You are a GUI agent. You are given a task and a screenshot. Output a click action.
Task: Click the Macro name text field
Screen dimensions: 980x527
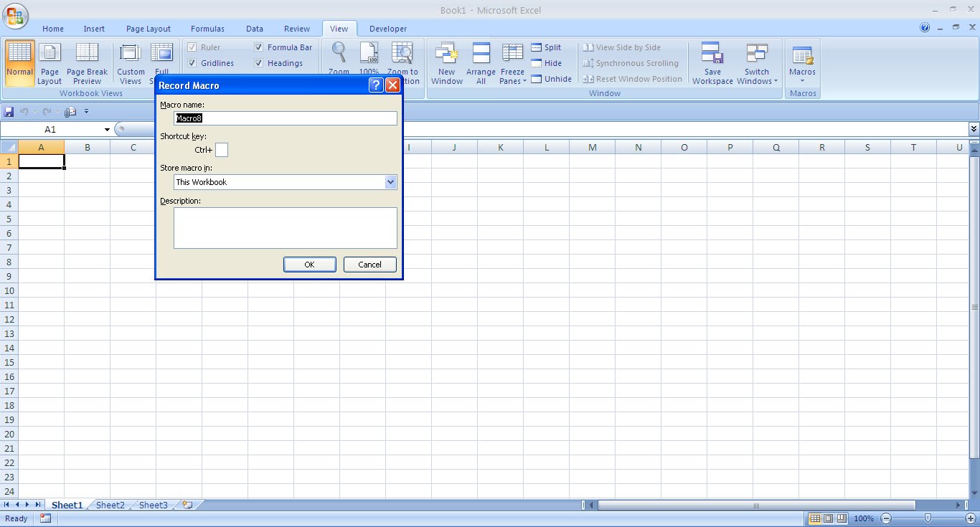pos(286,118)
